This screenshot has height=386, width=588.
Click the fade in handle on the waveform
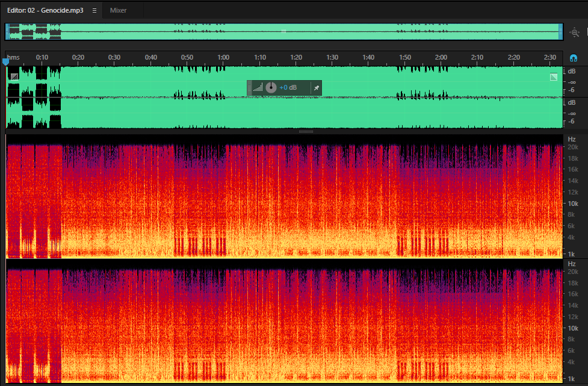coord(14,76)
